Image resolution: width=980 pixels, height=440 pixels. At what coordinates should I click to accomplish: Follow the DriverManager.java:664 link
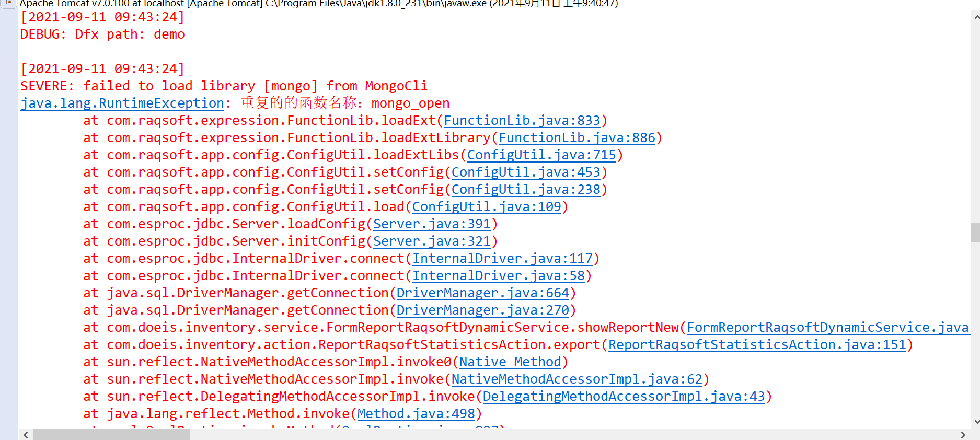(x=483, y=293)
